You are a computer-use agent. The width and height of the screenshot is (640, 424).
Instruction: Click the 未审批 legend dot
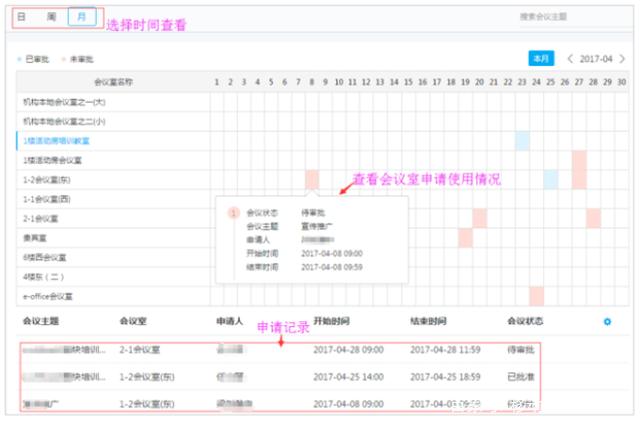(63, 59)
